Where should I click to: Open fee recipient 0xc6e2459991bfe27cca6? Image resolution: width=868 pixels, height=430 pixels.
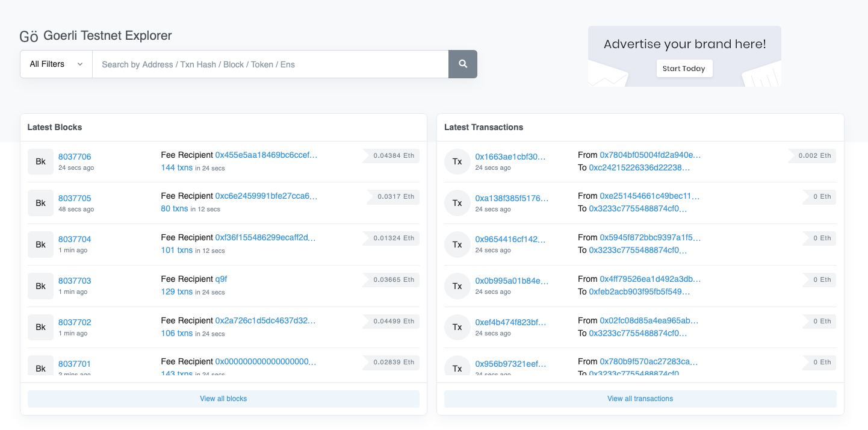point(266,196)
